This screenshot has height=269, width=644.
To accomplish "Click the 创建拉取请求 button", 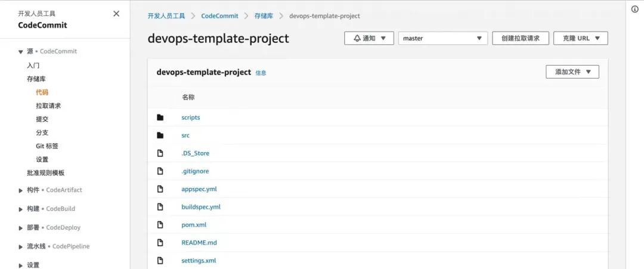I will pos(520,38).
